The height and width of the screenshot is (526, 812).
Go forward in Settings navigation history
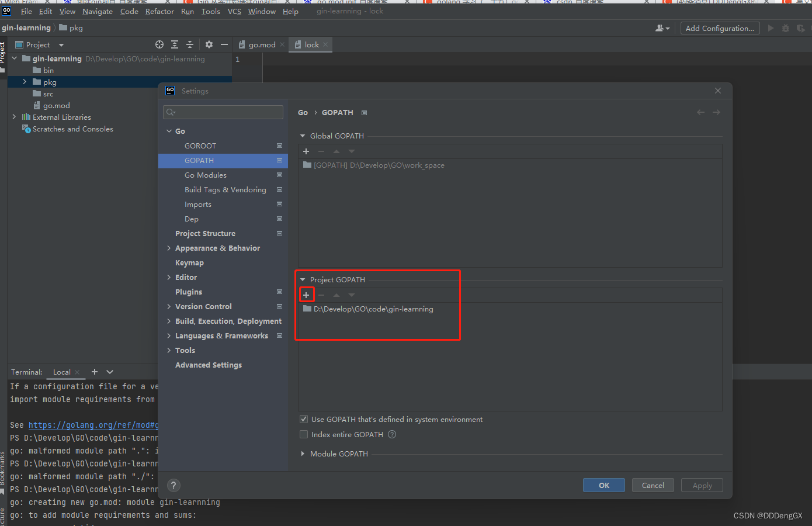click(716, 112)
